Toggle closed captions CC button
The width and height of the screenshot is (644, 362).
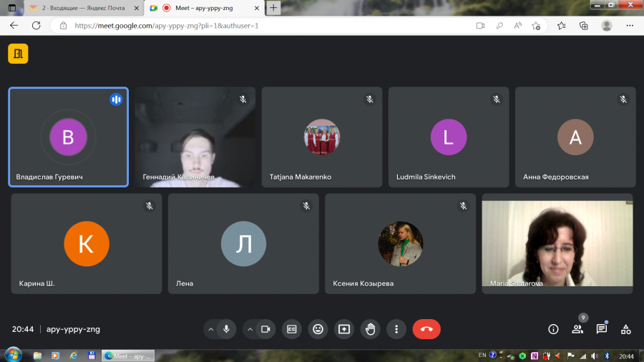[292, 329]
